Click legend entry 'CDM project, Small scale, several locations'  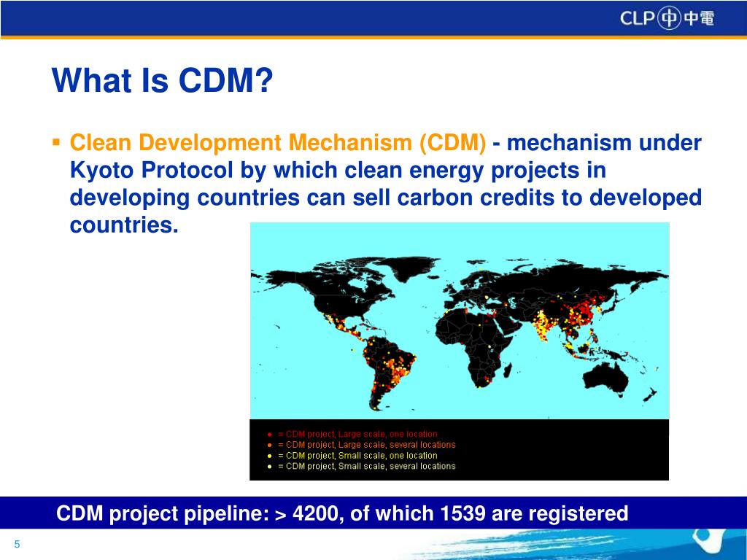point(366,466)
